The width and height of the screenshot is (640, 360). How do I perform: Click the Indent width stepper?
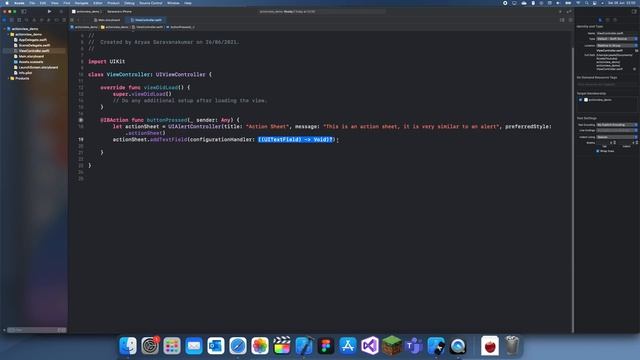coord(636,143)
